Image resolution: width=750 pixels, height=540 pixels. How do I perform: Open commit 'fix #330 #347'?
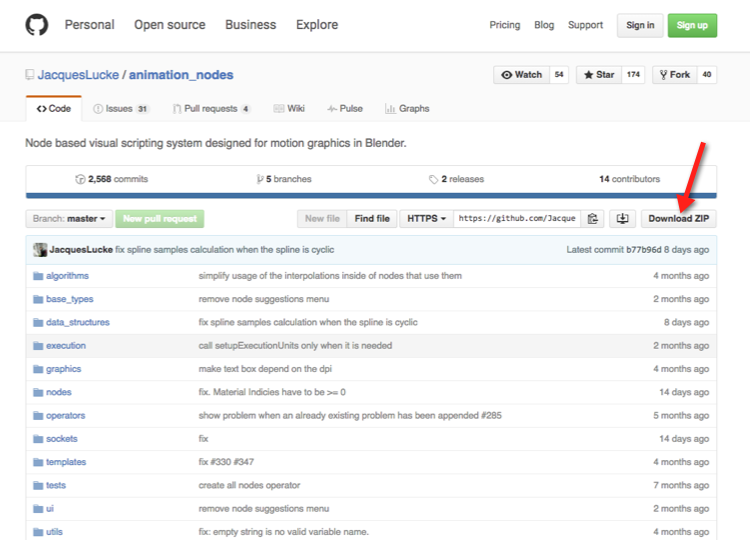(226, 462)
